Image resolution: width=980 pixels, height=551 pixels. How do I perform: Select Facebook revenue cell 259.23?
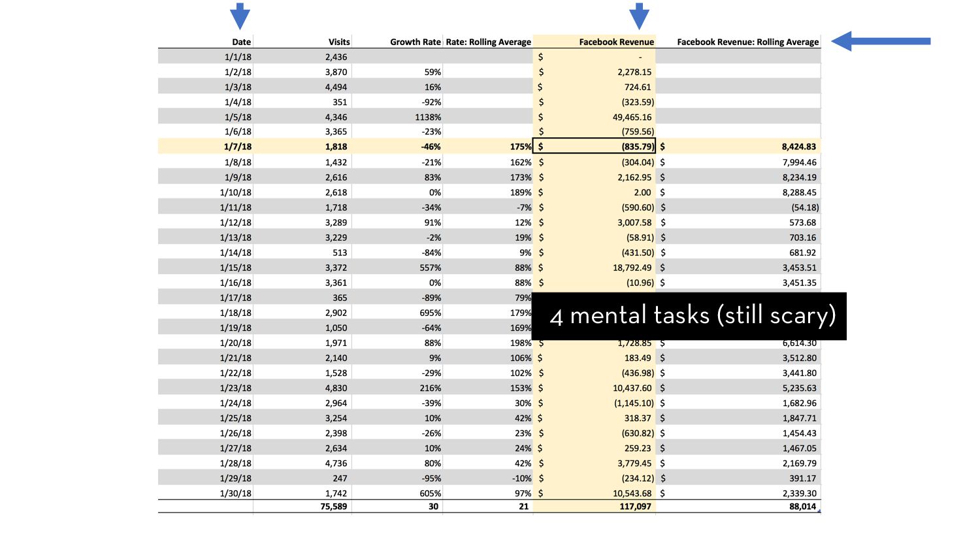click(x=638, y=448)
